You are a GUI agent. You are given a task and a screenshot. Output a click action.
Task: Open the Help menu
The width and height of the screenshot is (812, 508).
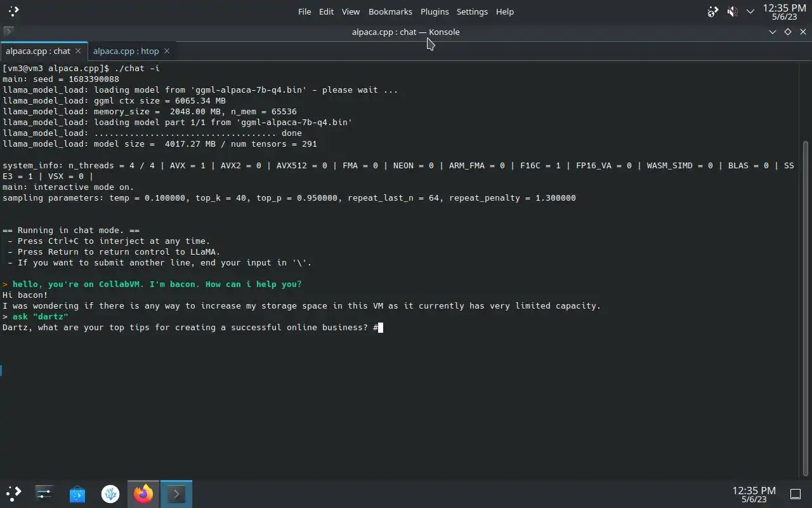(505, 11)
